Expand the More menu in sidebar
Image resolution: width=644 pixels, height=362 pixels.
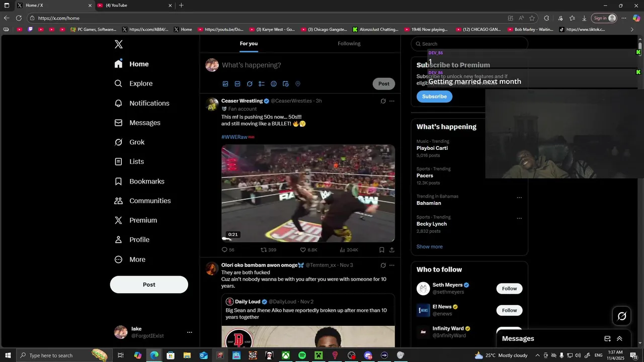click(x=130, y=259)
